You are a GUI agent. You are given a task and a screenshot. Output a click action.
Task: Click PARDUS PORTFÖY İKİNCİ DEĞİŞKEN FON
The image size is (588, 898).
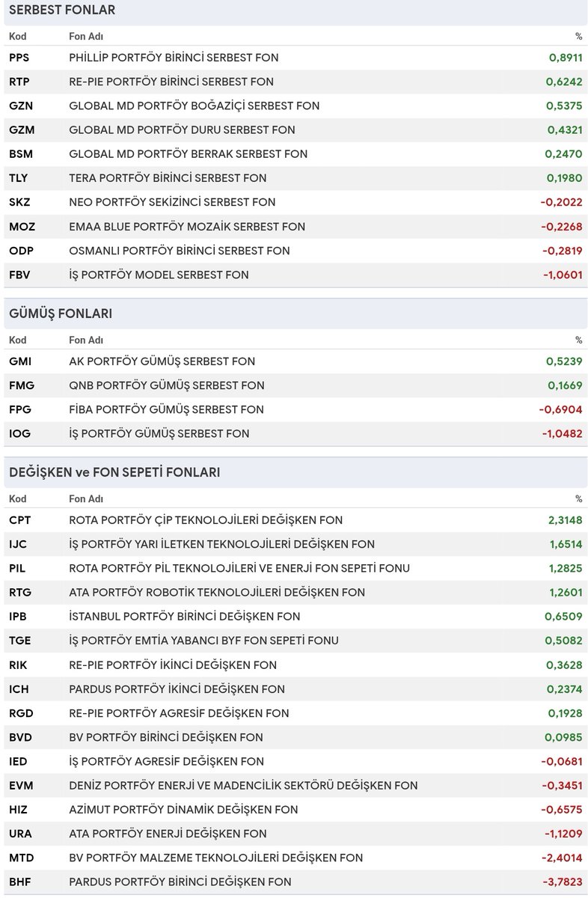[x=177, y=689]
